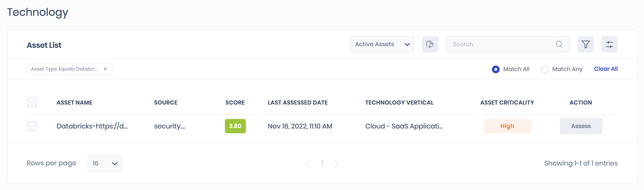The image size is (644, 190).
Task: Go to the next page arrow
Action: [x=337, y=163]
